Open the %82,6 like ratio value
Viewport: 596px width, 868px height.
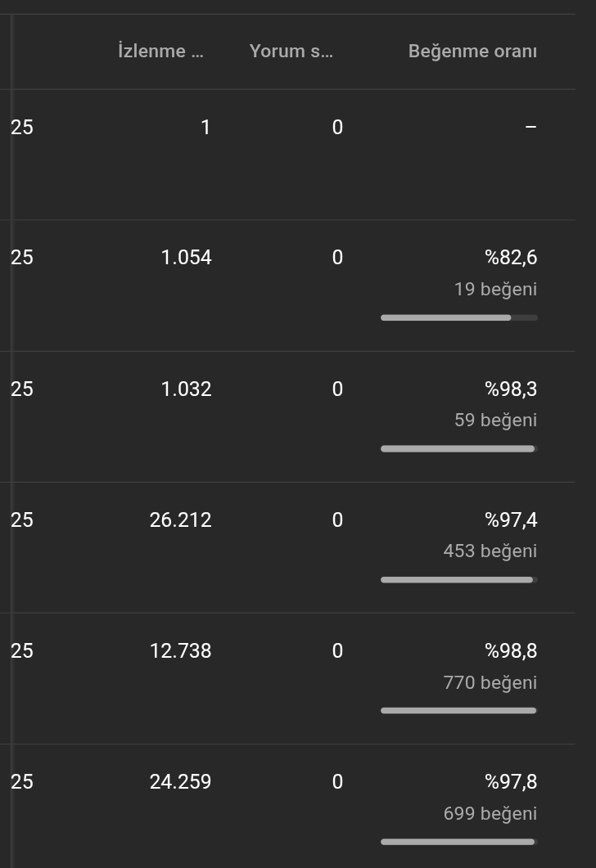pyautogui.click(x=511, y=258)
